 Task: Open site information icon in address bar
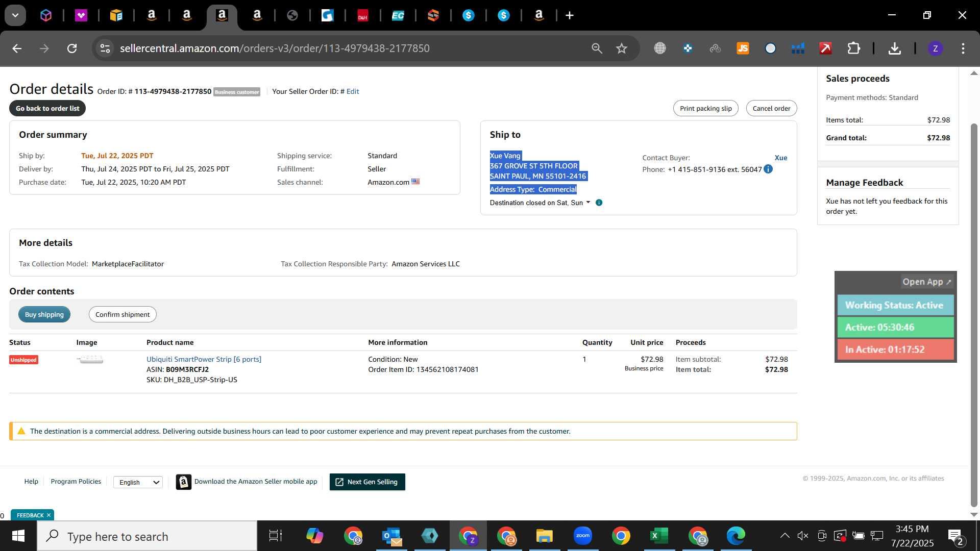[105, 48]
